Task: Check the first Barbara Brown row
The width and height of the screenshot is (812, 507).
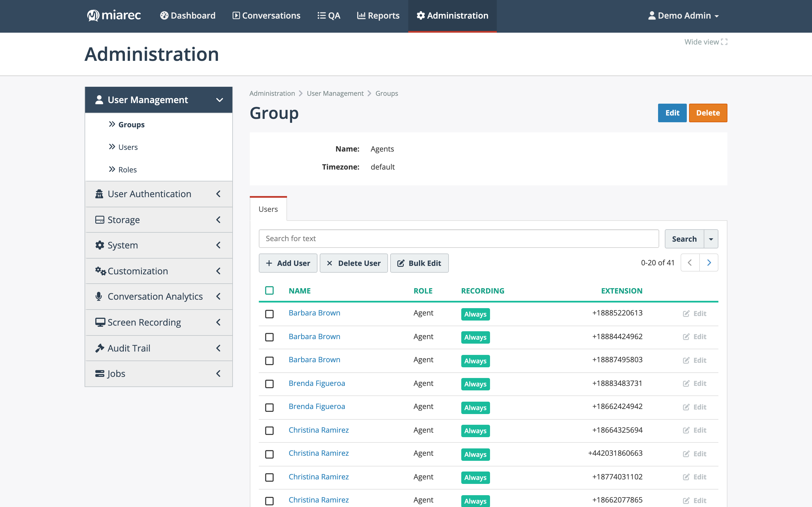Action: [270, 314]
